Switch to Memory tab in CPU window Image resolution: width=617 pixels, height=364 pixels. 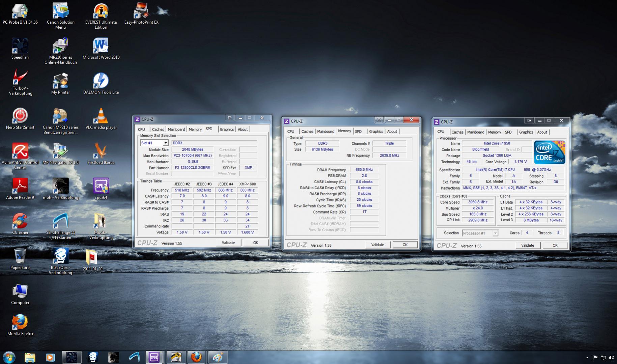click(x=494, y=132)
